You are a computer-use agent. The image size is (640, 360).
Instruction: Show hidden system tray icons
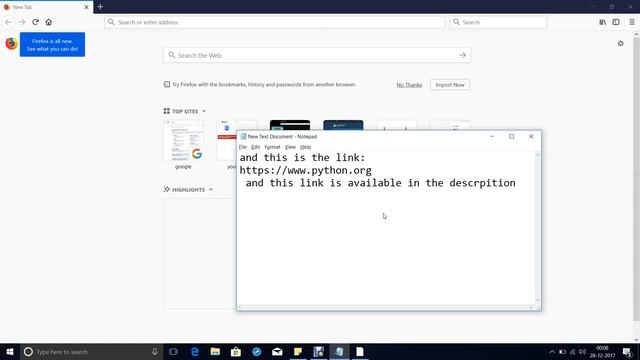pyautogui.click(x=552, y=351)
